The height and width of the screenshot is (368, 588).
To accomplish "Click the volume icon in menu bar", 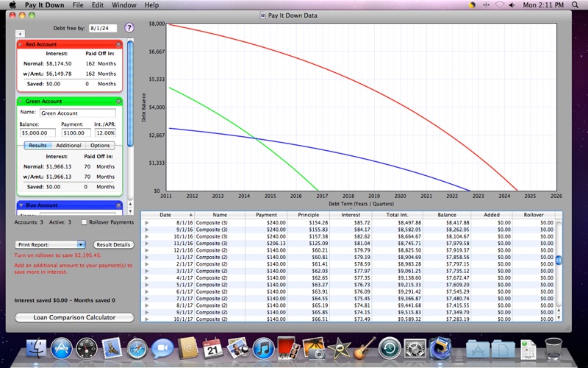I will click(512, 5).
